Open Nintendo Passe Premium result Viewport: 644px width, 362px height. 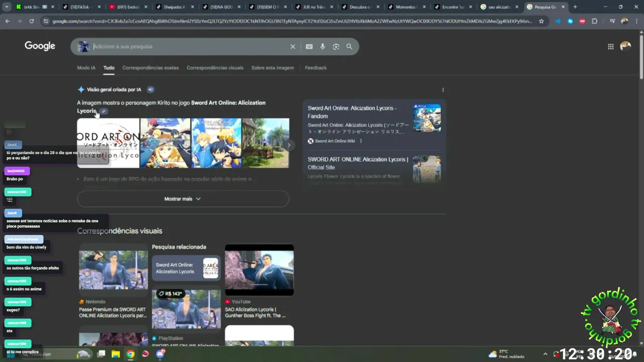(x=113, y=312)
